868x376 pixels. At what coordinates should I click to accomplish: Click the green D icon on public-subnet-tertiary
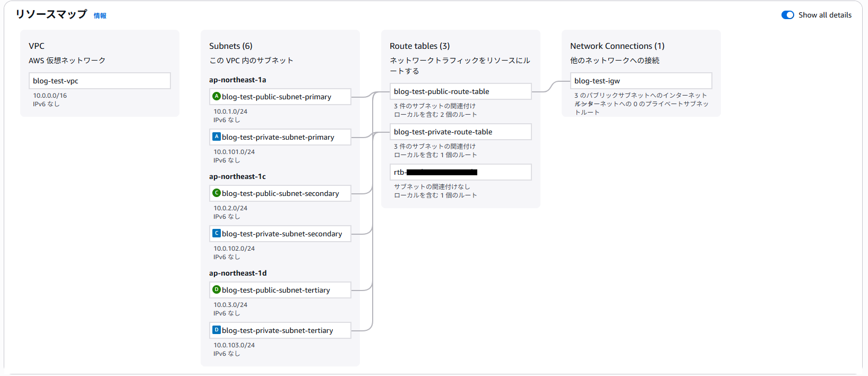[217, 290]
